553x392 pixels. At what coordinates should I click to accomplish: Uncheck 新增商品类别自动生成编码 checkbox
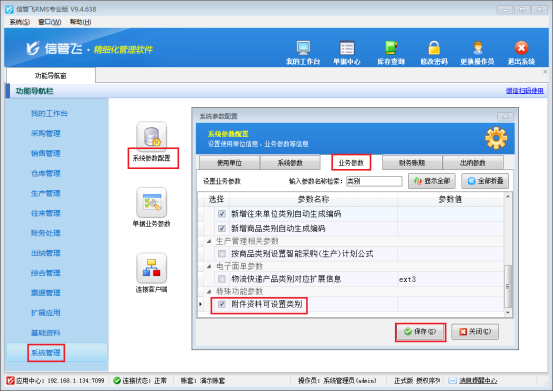(222, 228)
